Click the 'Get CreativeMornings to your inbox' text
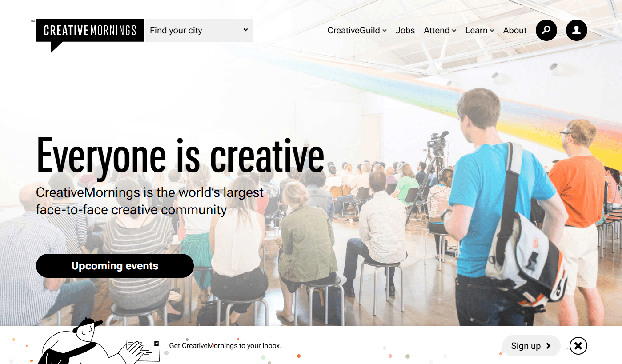The width and height of the screenshot is (622, 364). pos(225,346)
